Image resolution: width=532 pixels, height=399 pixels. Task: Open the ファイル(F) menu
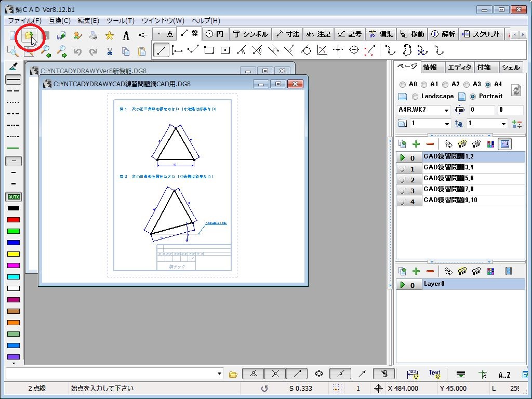[x=24, y=21]
